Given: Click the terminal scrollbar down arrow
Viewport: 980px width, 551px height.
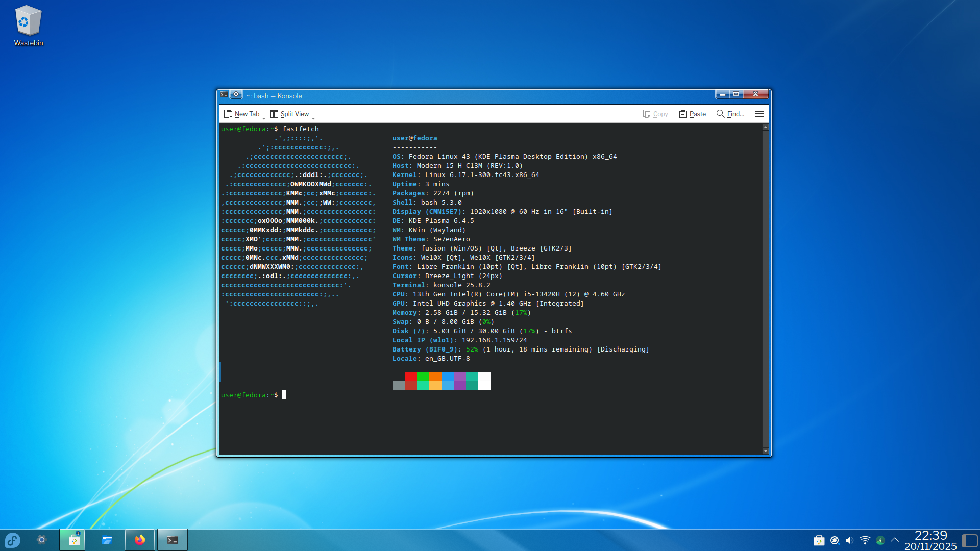Looking at the screenshot, I should [x=766, y=451].
